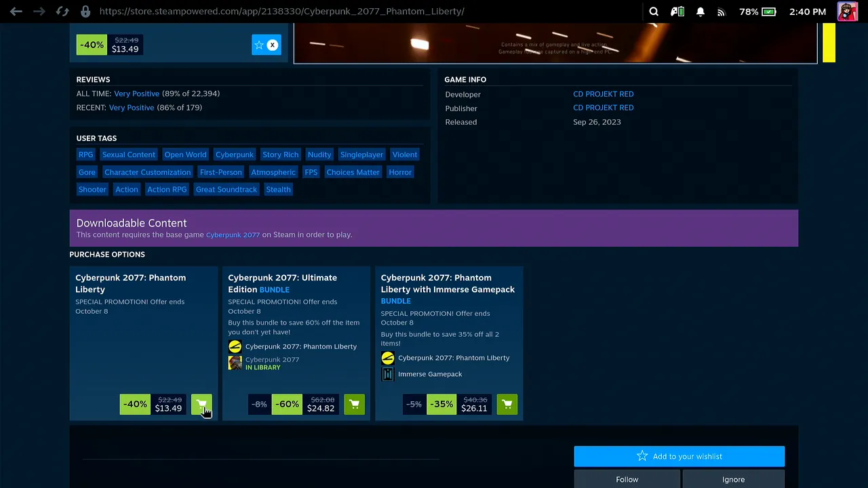Click the Add to your wishlist button
This screenshot has height=488, width=868.
coord(679,456)
